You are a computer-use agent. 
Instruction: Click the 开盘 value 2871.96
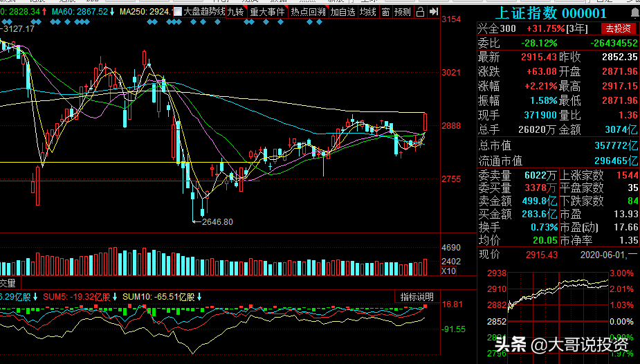click(620, 72)
